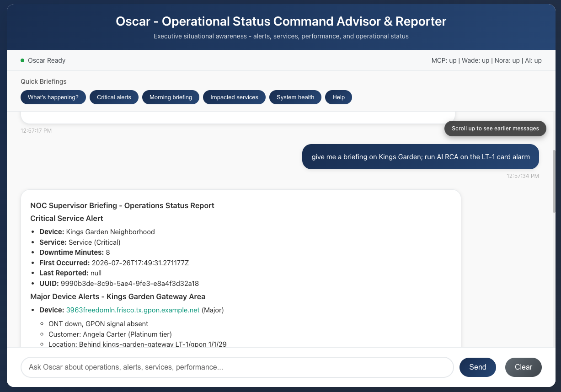
Task: Click the Customer: Angela Carter line
Action: (x=110, y=334)
